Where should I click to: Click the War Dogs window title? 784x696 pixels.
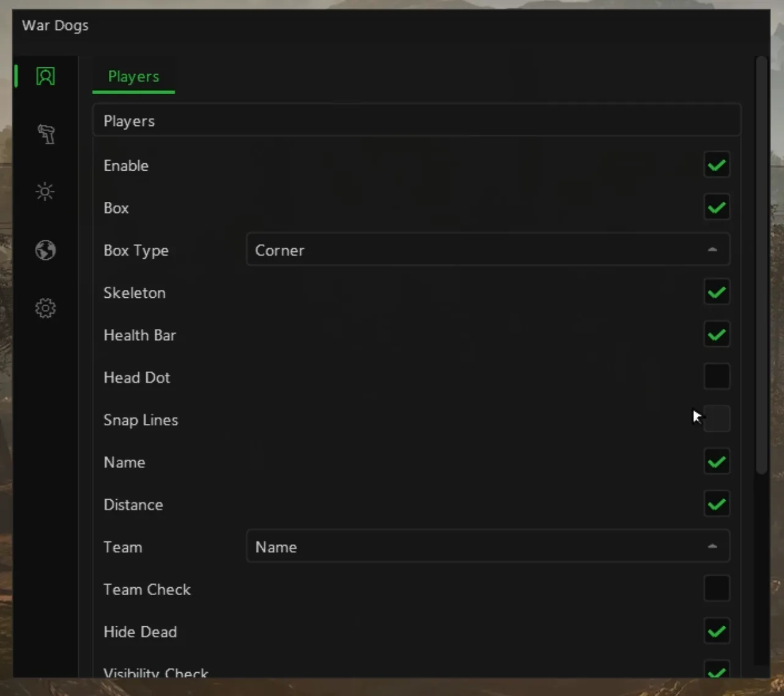(x=55, y=26)
